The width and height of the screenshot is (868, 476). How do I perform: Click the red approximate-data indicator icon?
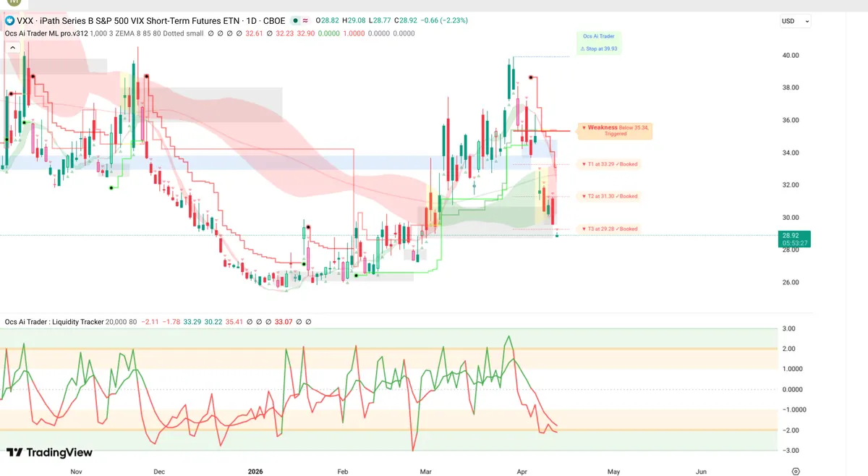click(x=307, y=22)
